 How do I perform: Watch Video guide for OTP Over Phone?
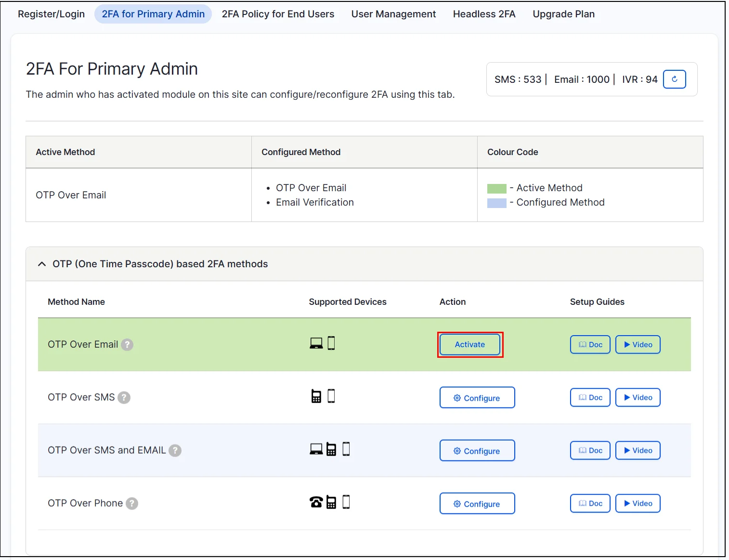click(x=638, y=504)
